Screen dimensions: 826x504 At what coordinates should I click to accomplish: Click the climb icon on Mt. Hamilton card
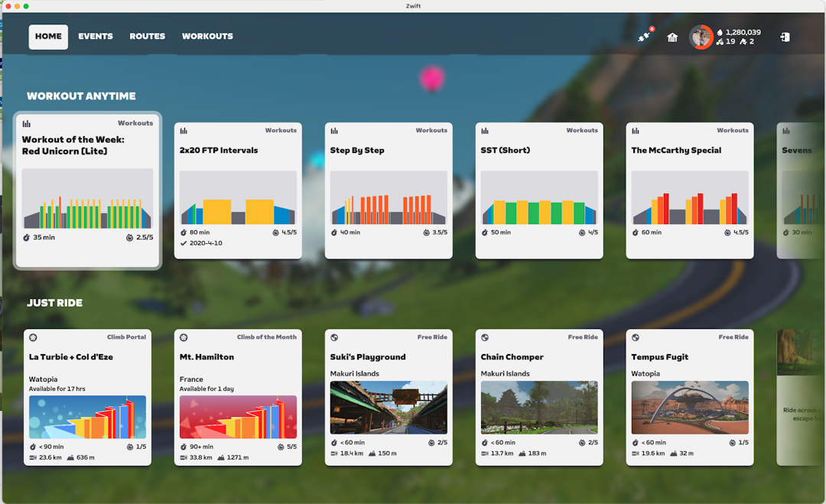pyautogui.click(x=184, y=337)
